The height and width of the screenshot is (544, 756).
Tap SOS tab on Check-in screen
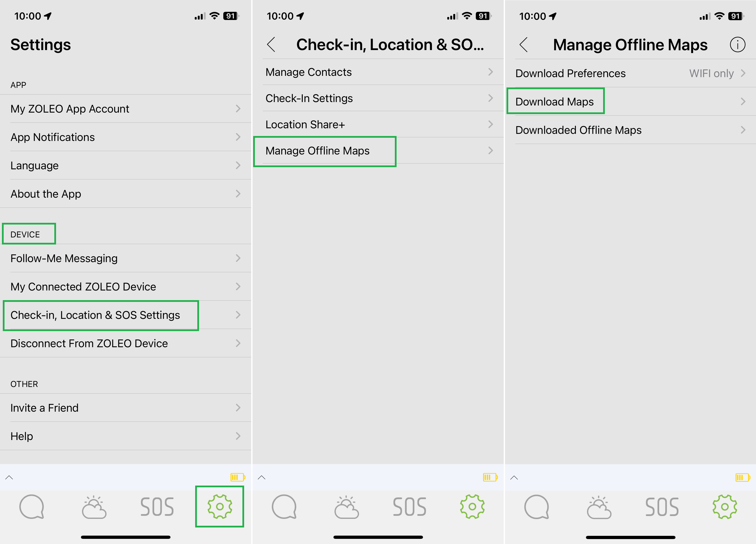click(409, 507)
